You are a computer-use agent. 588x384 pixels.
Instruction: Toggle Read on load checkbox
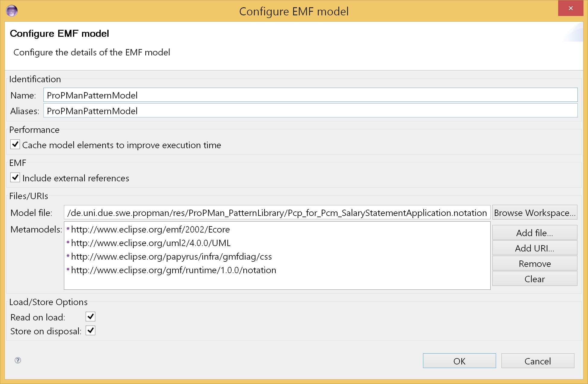(x=90, y=317)
